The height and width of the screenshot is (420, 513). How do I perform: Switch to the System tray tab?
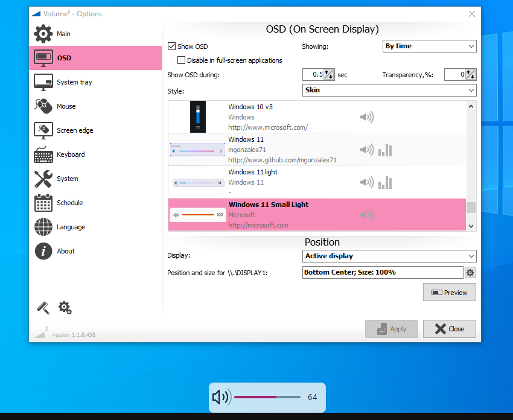tap(95, 82)
